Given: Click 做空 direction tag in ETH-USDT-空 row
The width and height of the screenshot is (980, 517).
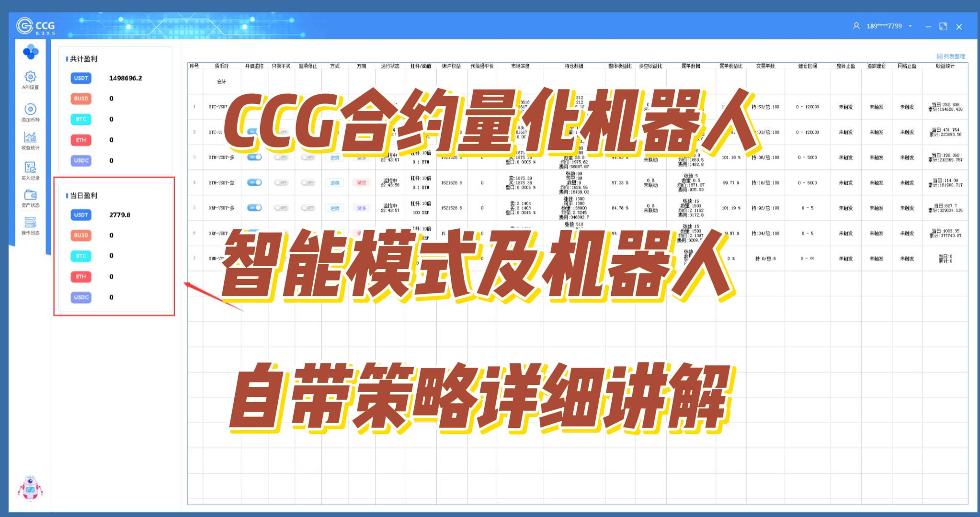Looking at the screenshot, I should pos(362,183).
